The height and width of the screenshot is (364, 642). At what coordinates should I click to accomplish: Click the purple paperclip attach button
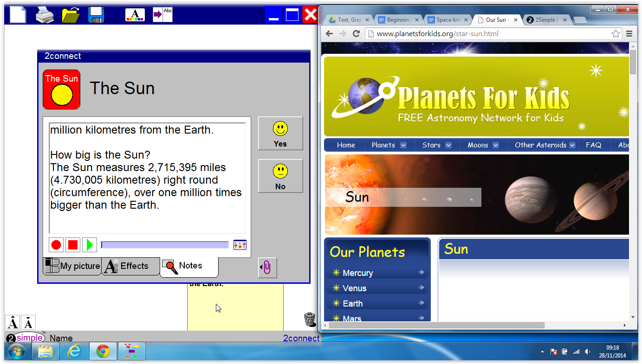(267, 268)
